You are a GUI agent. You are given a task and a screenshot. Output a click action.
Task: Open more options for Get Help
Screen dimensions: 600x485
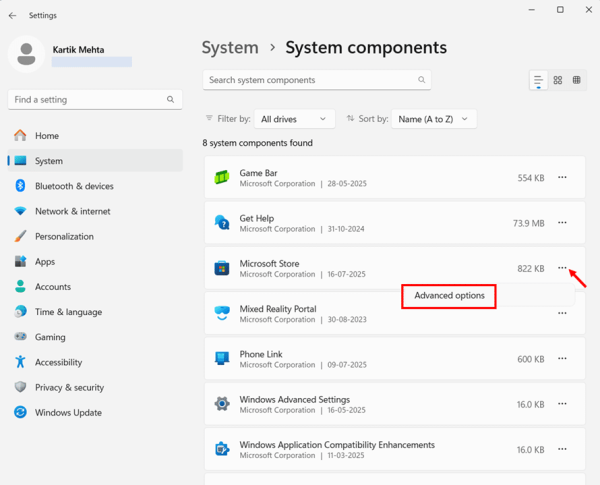(x=562, y=222)
